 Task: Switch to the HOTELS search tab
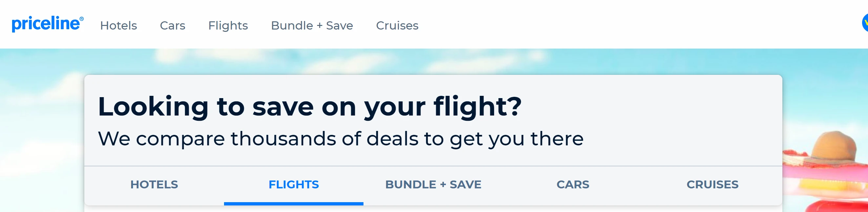[154, 184]
